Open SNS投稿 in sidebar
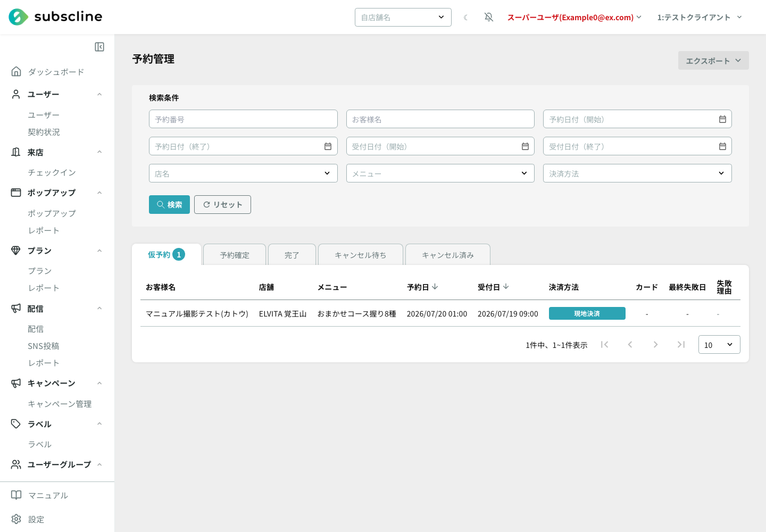This screenshot has width=766, height=532. [x=44, y=346]
